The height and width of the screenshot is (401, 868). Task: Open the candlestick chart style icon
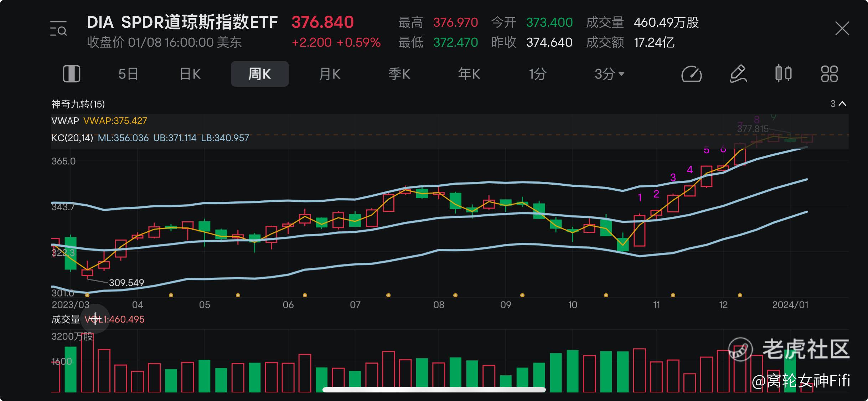[x=783, y=74]
